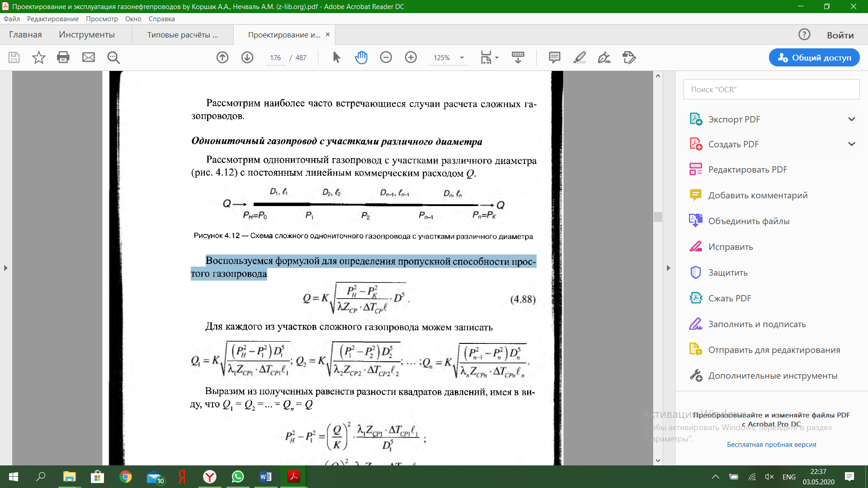Open the Редактирование menu
The height and width of the screenshot is (488, 868).
52,19
